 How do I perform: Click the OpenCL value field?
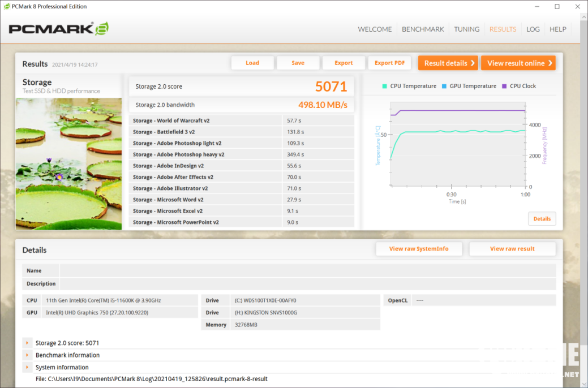(x=484, y=300)
